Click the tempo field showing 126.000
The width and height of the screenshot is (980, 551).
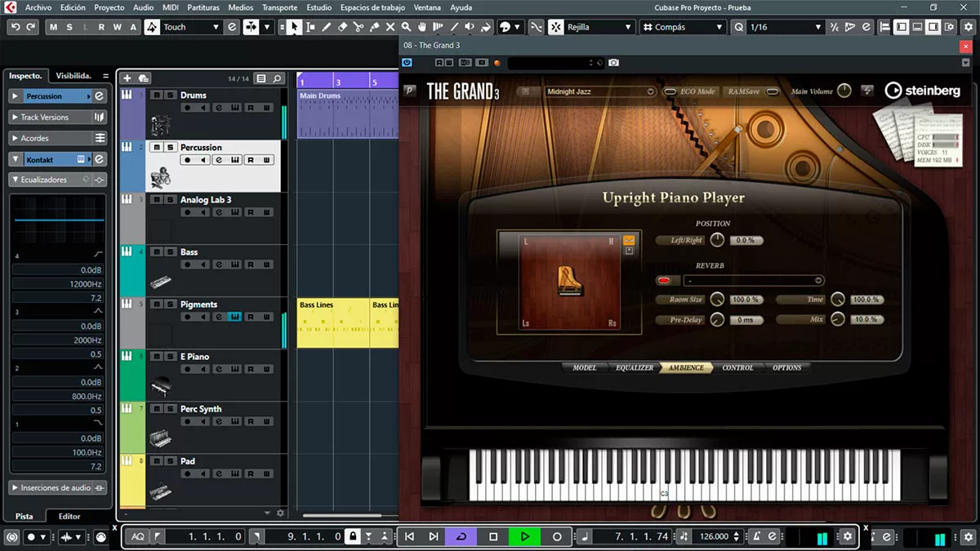click(714, 536)
